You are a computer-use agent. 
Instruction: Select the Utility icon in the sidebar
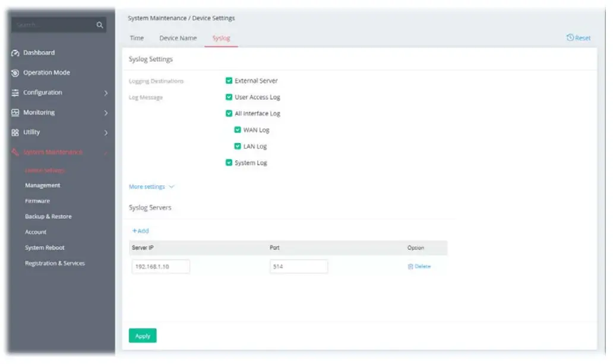(15, 132)
